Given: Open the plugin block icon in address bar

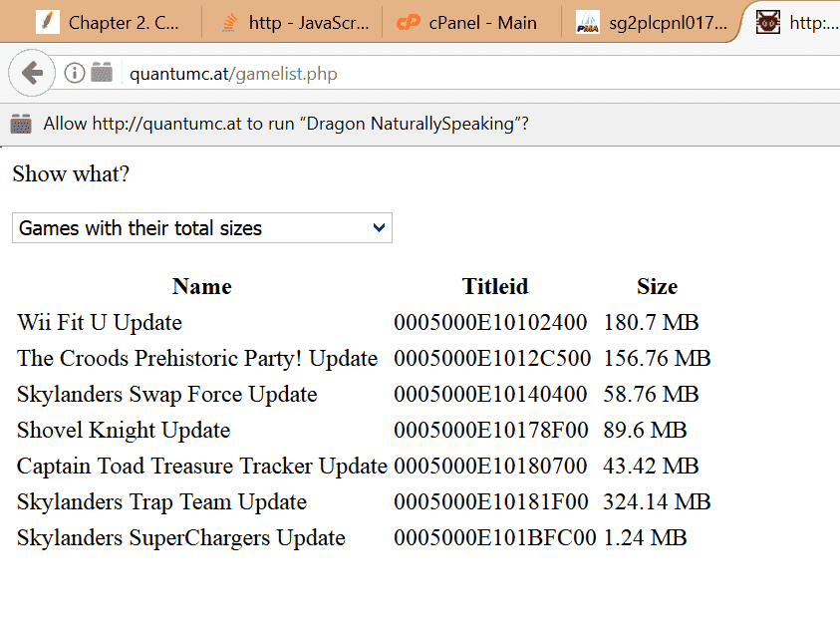Looking at the screenshot, I should click(102, 73).
